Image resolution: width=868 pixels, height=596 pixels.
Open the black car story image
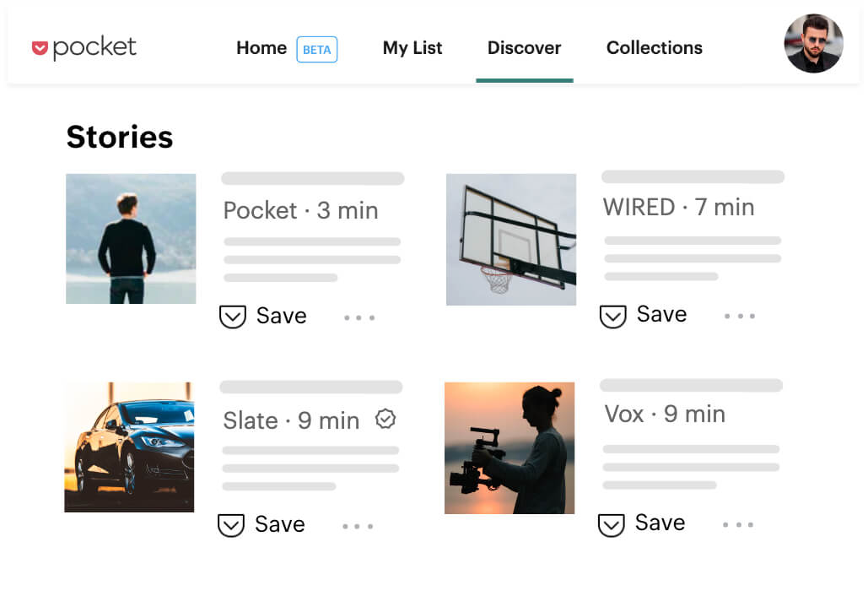(x=129, y=447)
